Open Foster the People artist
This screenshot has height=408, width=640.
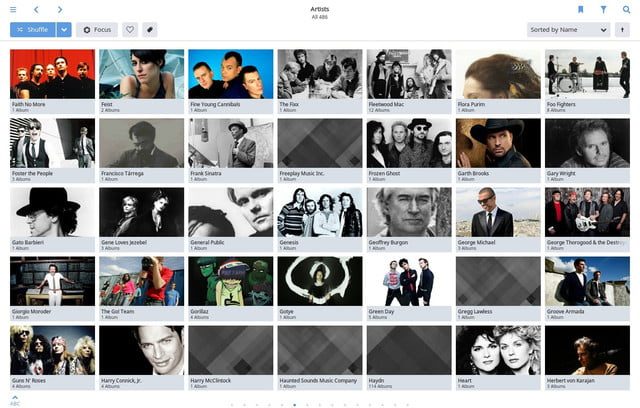[52, 151]
